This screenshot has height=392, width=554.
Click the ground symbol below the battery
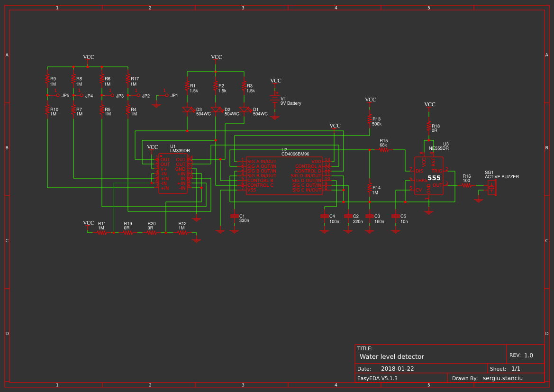point(275,118)
